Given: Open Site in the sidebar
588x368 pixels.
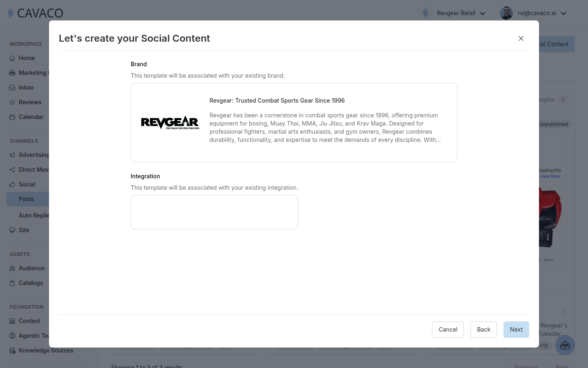Looking at the screenshot, I should (x=24, y=230).
